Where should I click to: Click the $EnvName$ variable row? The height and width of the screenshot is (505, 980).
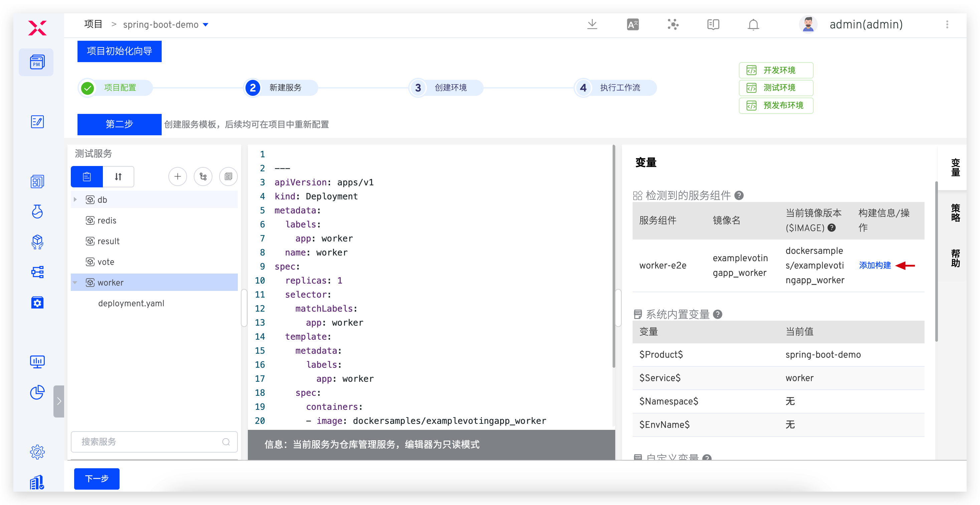coord(778,425)
